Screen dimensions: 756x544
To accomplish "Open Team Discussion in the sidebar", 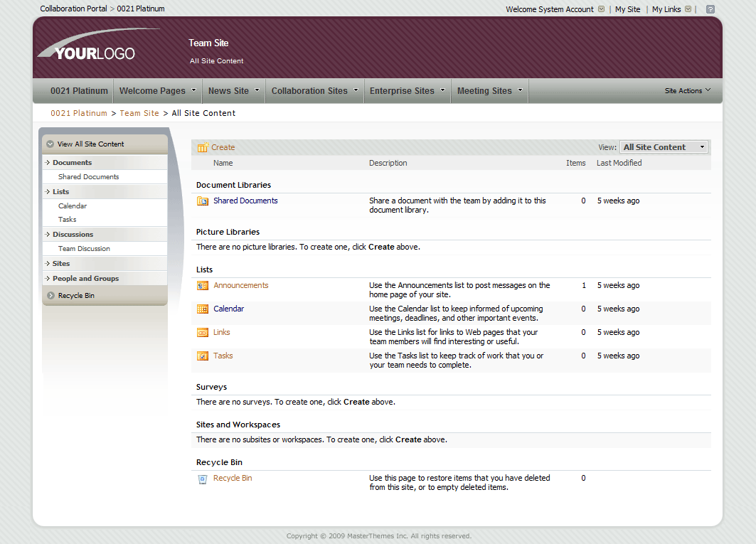I will coord(84,249).
